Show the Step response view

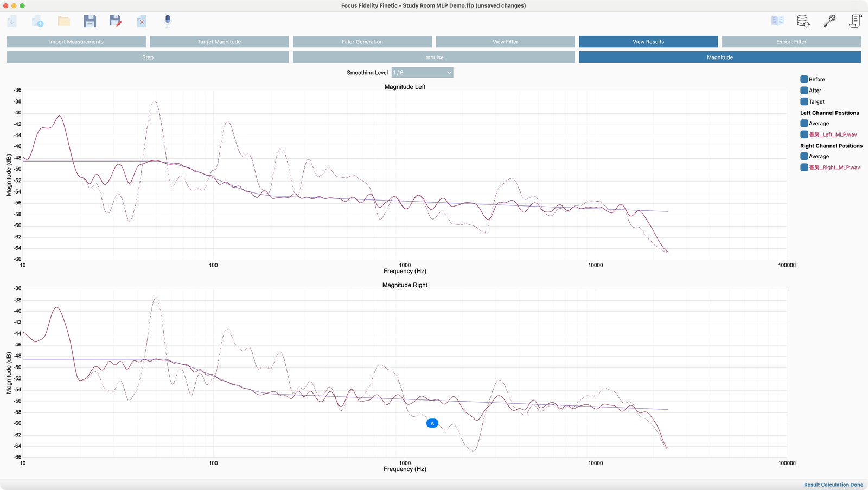(148, 57)
